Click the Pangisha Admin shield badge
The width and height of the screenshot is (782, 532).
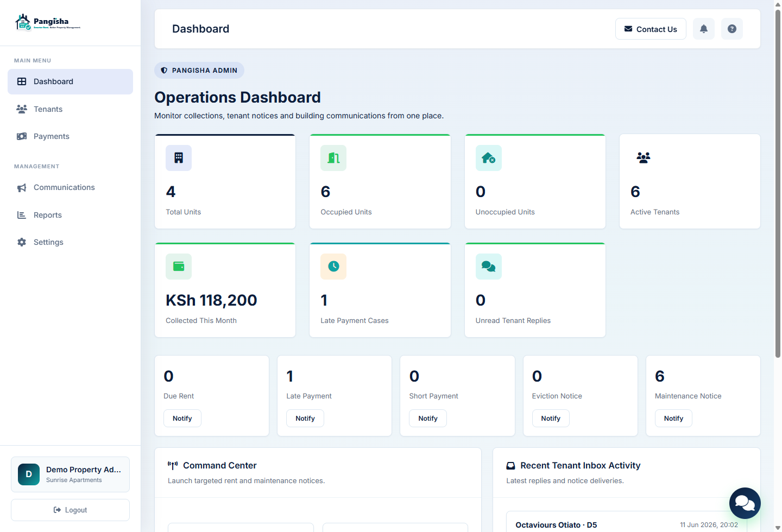click(x=199, y=71)
